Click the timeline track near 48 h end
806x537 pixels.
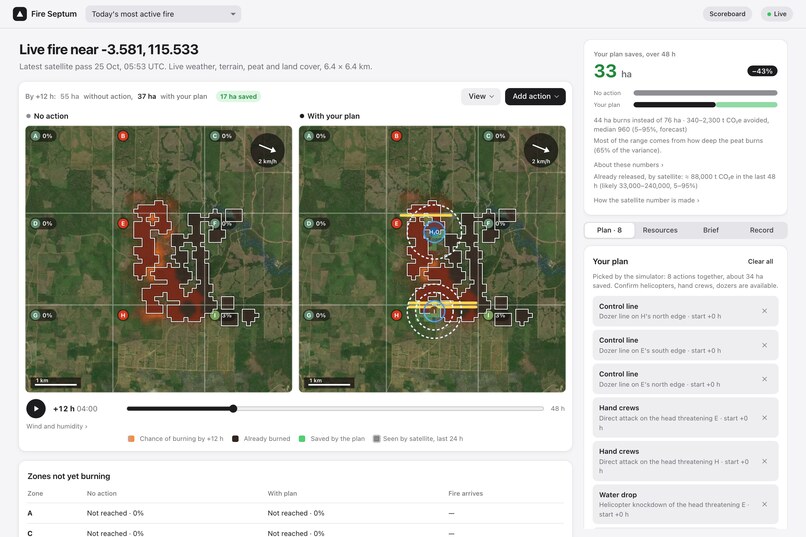pyautogui.click(x=540, y=409)
